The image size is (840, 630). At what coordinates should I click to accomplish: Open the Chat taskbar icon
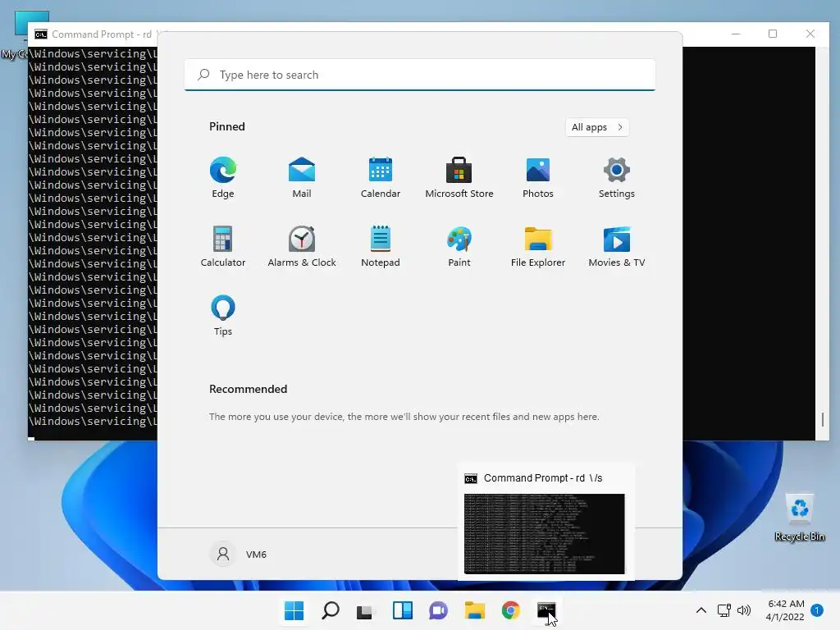click(x=438, y=610)
